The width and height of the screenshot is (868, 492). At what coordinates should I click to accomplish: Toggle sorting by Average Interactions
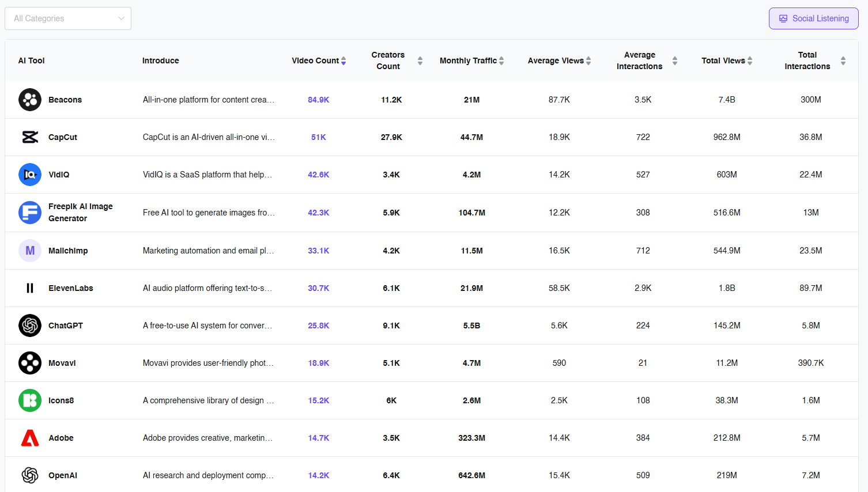coord(674,60)
